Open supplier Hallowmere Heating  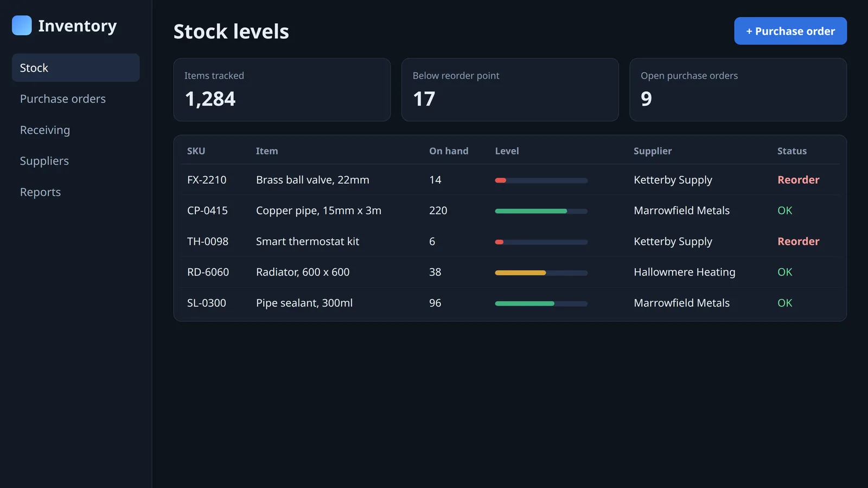click(685, 272)
